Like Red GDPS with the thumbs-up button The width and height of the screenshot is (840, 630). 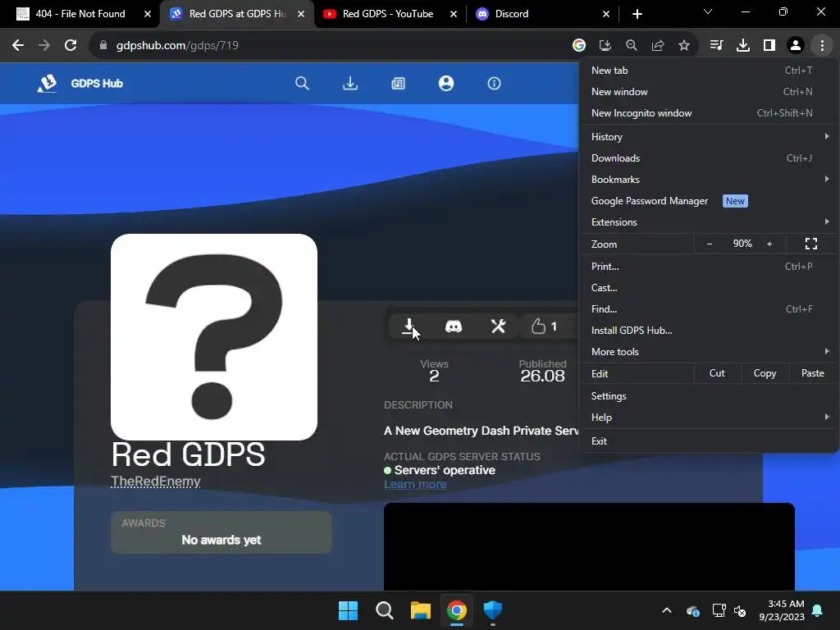tap(544, 326)
